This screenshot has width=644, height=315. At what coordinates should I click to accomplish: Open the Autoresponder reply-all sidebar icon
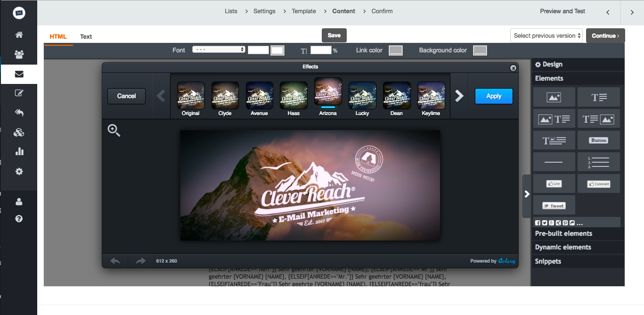tap(19, 113)
